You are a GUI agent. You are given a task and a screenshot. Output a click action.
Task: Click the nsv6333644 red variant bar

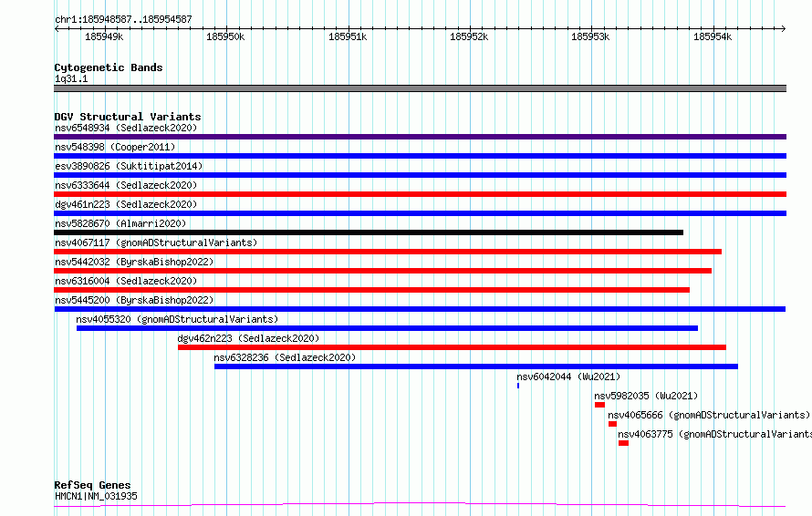pos(420,194)
